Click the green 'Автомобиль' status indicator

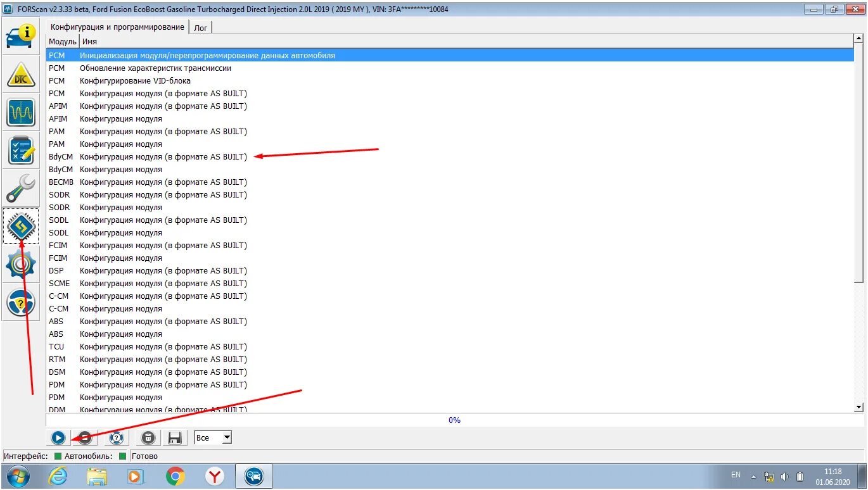(x=122, y=456)
